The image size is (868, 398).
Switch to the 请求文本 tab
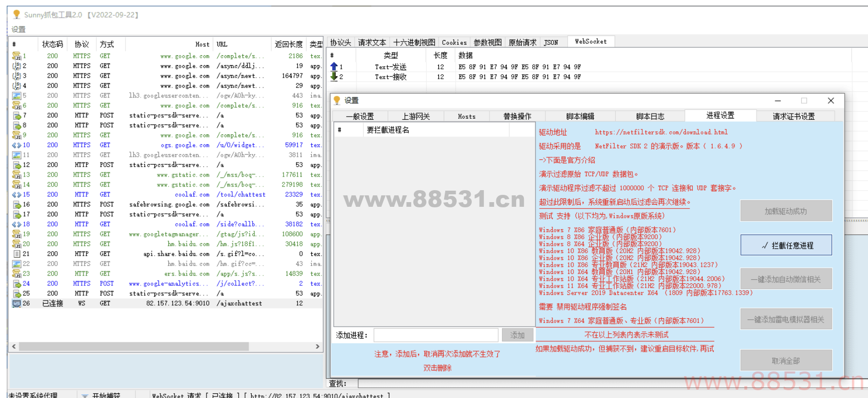pos(372,42)
